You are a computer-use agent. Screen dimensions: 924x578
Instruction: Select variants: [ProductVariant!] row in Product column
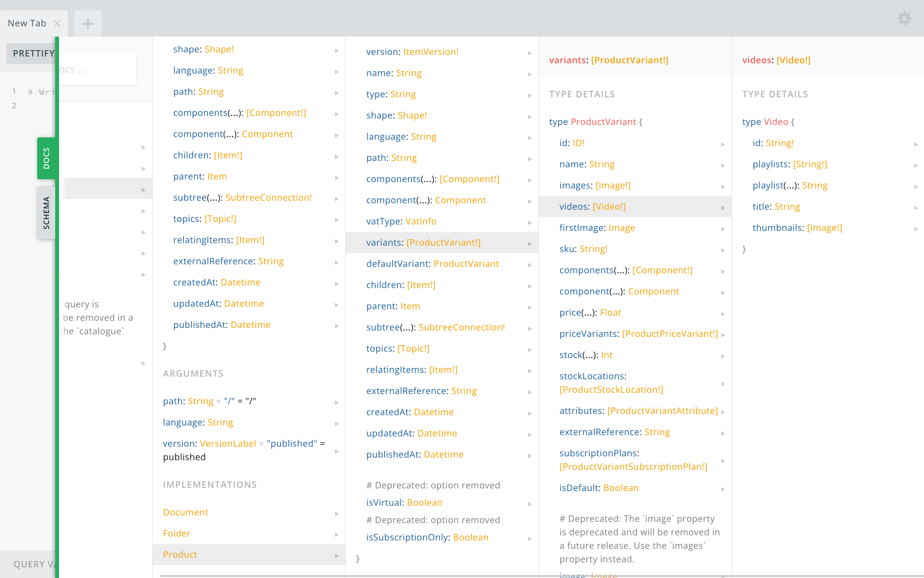click(442, 242)
